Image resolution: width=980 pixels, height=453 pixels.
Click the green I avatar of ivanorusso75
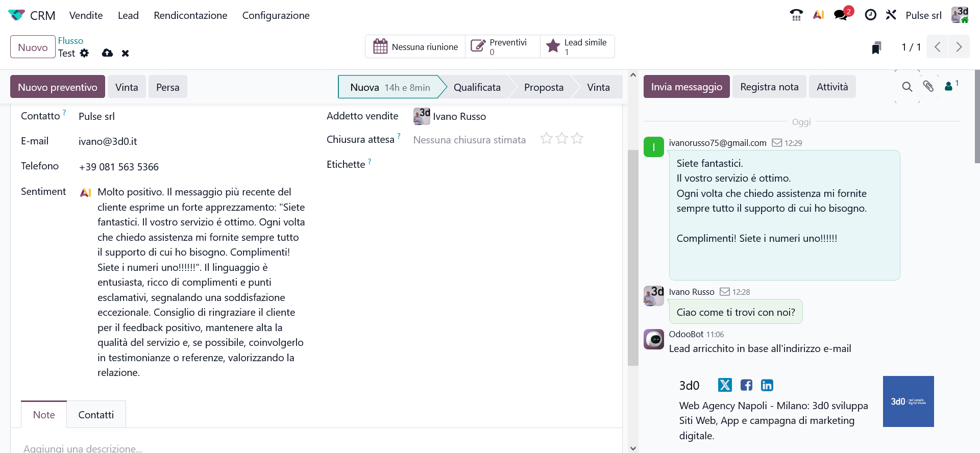click(x=654, y=147)
